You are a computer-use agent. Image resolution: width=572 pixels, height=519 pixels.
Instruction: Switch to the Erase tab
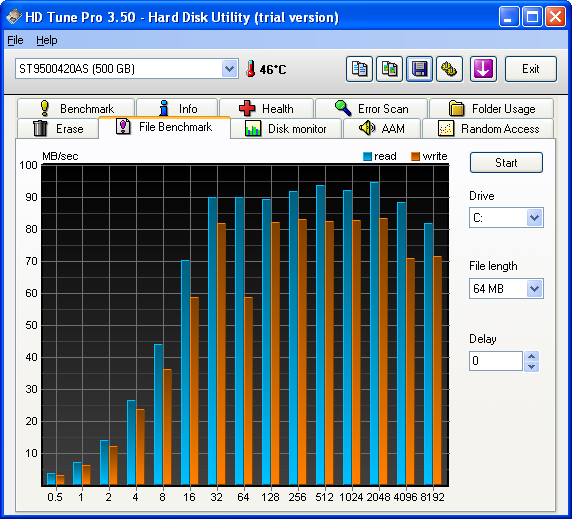(58, 128)
